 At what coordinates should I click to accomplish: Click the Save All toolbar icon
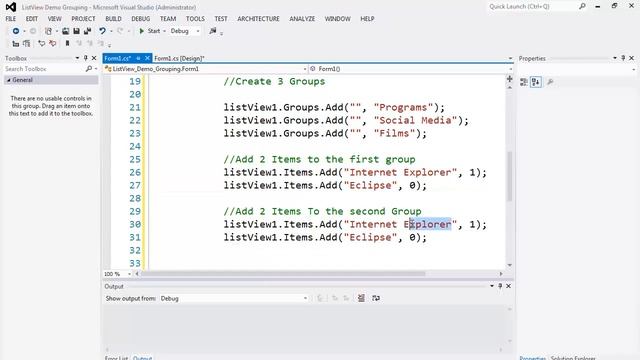click(x=87, y=31)
